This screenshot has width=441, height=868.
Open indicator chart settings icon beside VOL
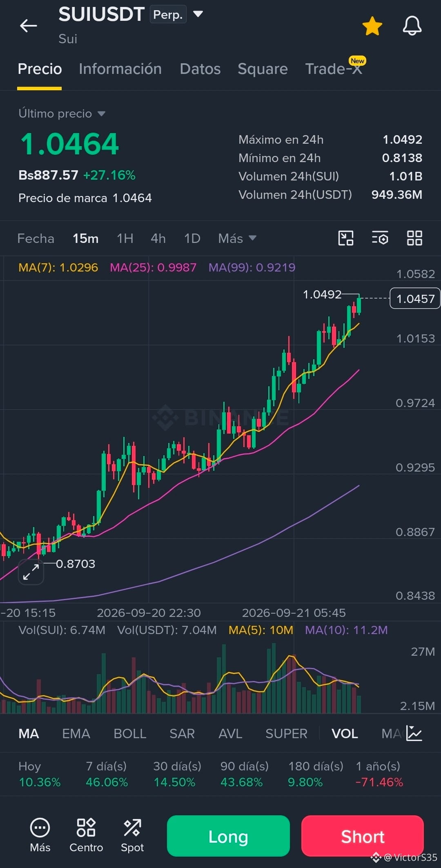414,733
